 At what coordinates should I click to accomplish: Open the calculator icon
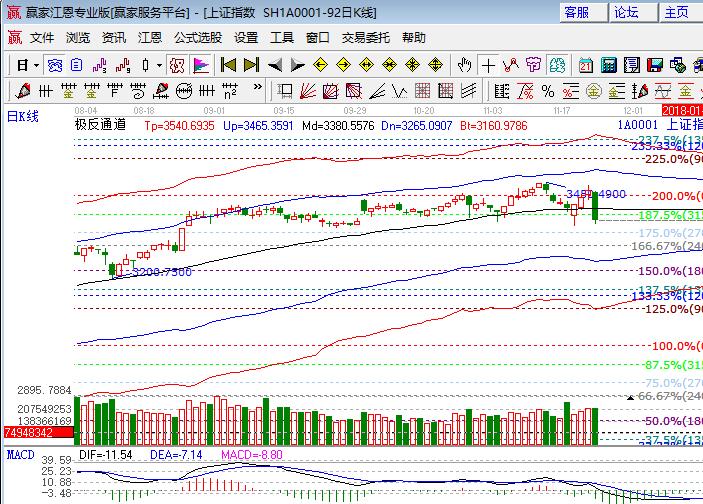[608, 65]
